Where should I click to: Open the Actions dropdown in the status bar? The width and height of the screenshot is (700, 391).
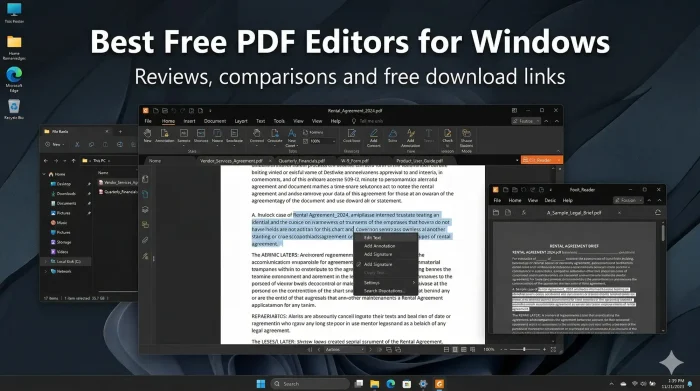tap(344, 349)
